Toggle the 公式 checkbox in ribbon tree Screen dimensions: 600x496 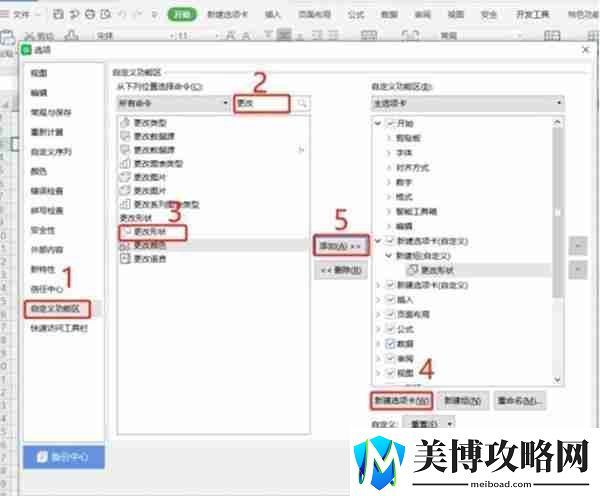pyautogui.click(x=390, y=329)
